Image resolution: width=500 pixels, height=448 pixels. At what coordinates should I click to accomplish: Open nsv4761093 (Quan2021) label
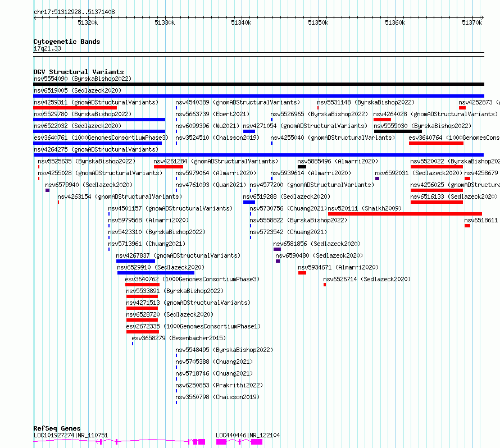coord(211,185)
